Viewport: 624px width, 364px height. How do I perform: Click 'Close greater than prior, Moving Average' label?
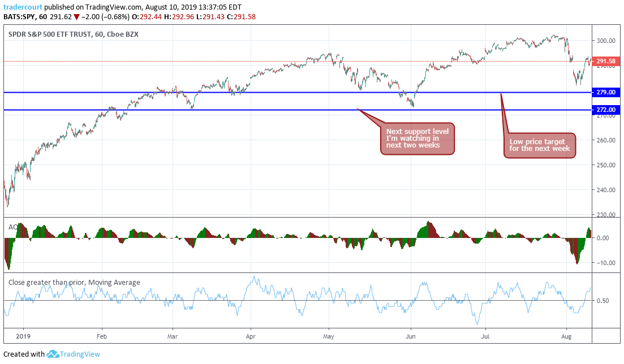pos(74,283)
